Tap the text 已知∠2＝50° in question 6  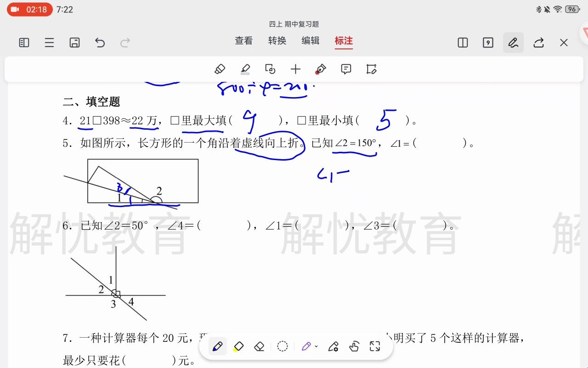(114, 226)
